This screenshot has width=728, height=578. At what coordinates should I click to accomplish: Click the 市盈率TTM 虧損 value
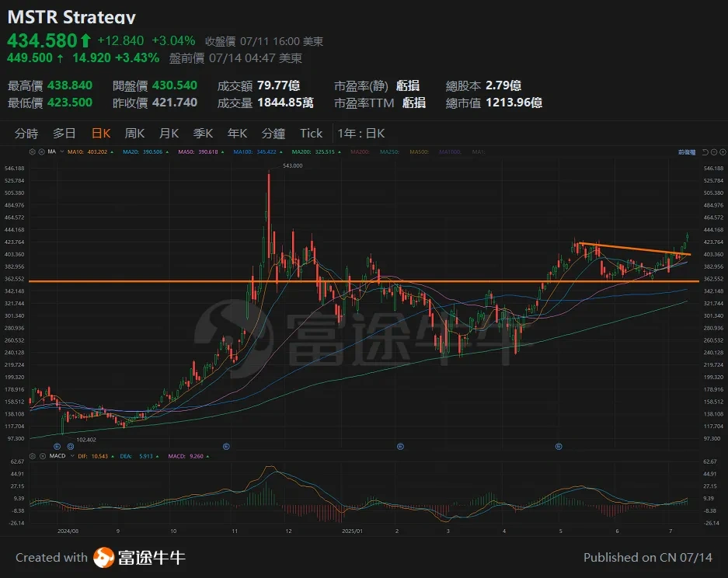click(x=413, y=102)
